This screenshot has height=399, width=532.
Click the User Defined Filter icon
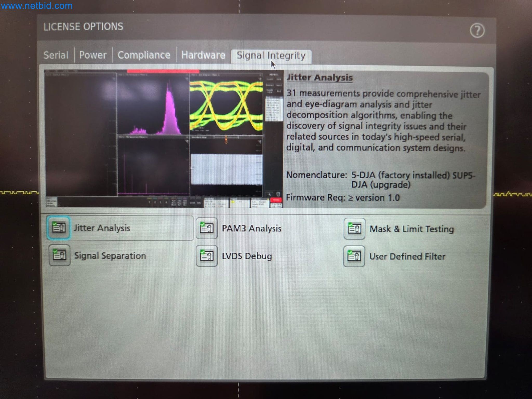(x=354, y=256)
